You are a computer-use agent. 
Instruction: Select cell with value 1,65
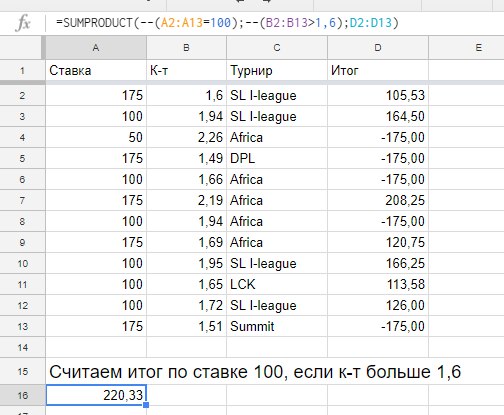186,285
